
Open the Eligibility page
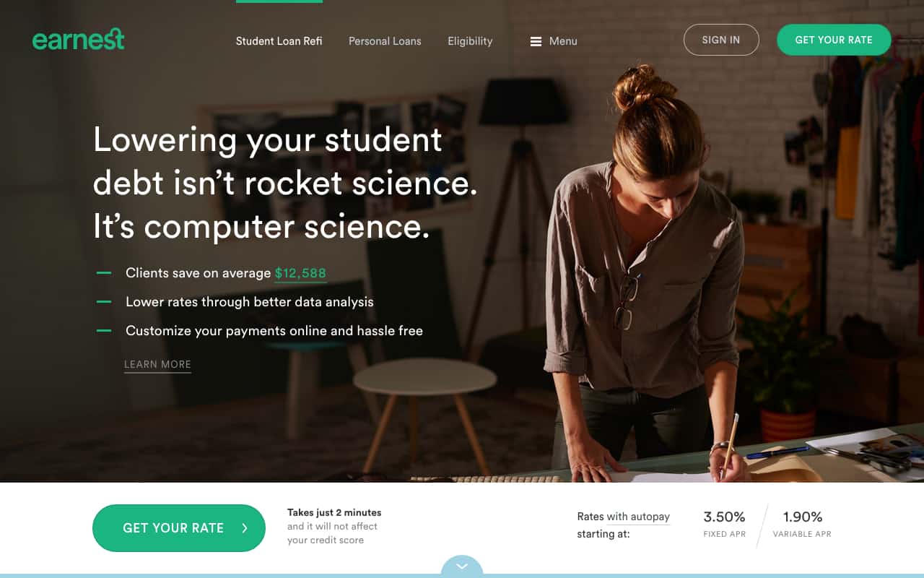tap(470, 41)
